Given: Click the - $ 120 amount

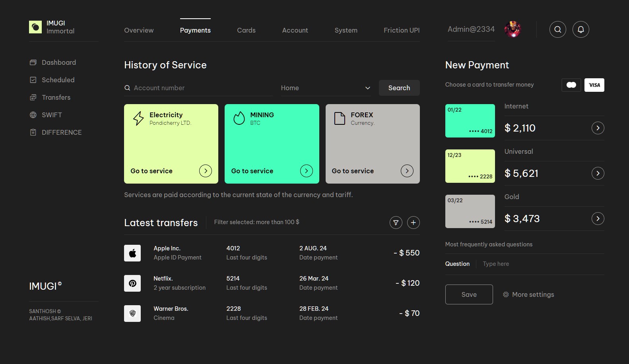Looking at the screenshot, I should (408, 283).
